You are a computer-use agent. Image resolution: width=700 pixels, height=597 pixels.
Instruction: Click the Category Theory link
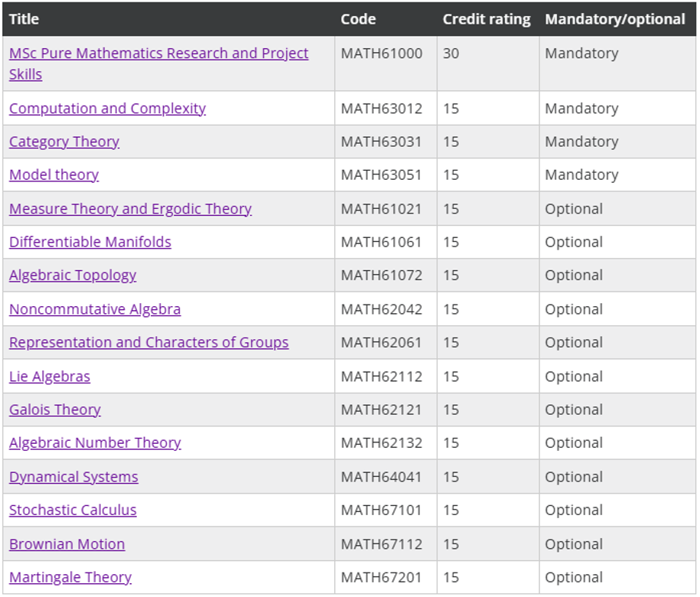pyautogui.click(x=64, y=142)
